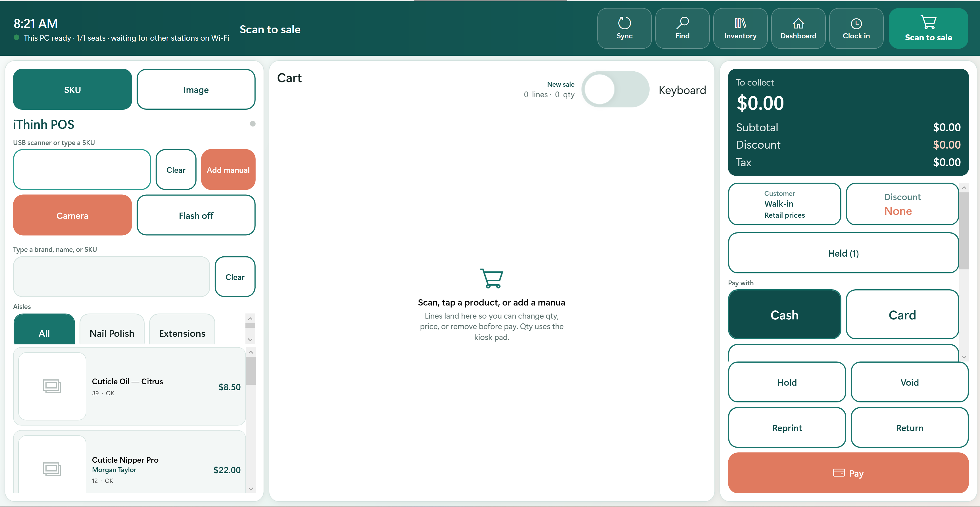Screen dimensions: 980x507
Task: Click the Hold button
Action: [x=787, y=382]
